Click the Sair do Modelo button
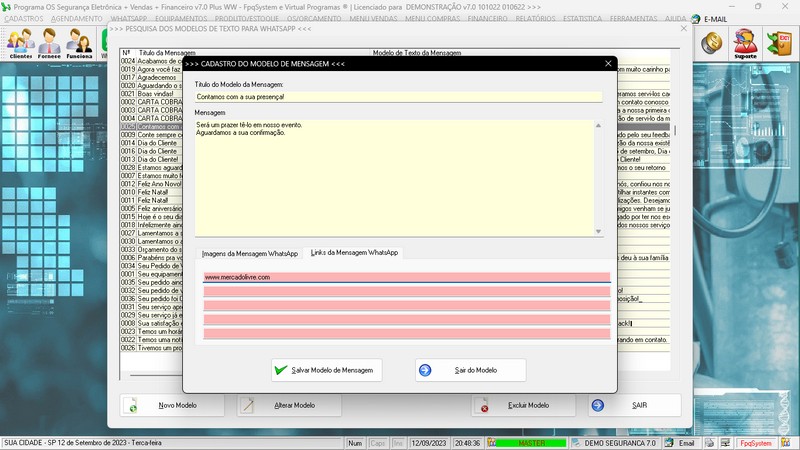Screen dimensions: 800x450 click(470, 370)
